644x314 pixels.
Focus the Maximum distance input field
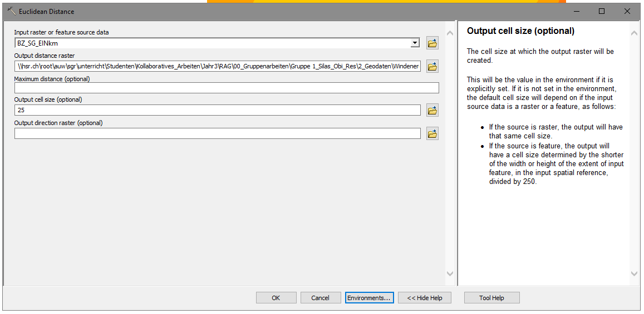click(226, 88)
